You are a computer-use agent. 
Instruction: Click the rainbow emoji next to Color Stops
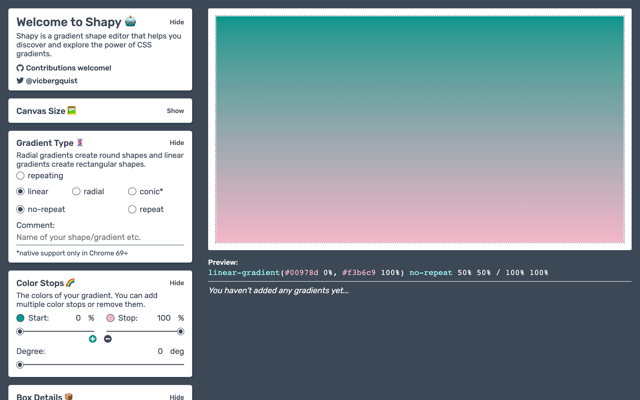70,282
